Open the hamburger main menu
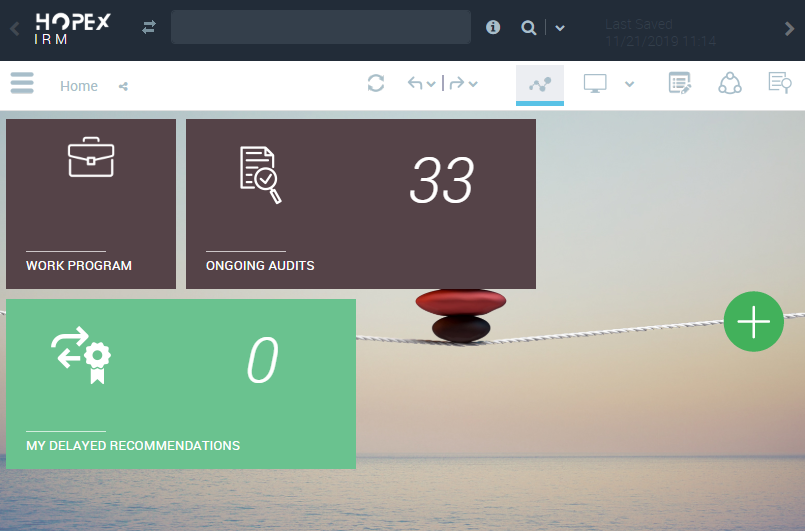The image size is (805, 531). click(x=22, y=83)
